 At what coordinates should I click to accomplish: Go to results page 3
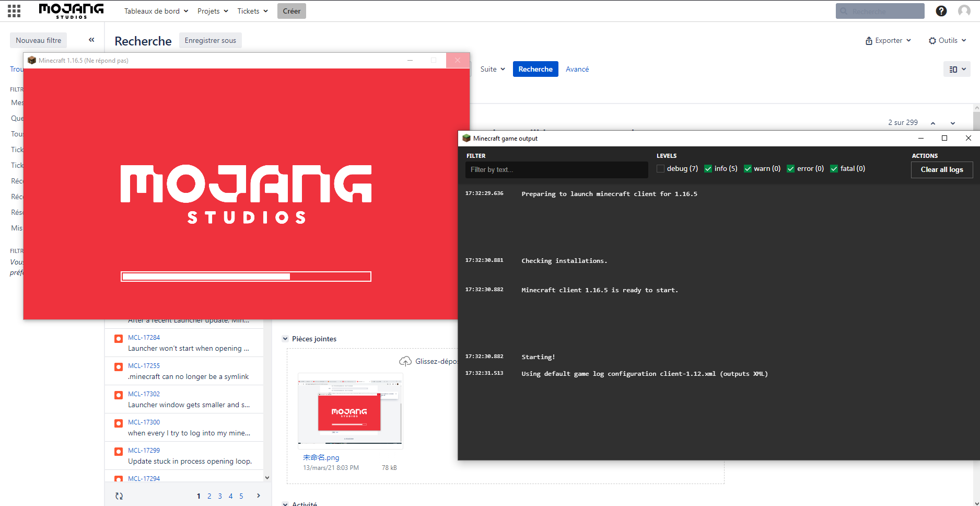tap(220, 496)
